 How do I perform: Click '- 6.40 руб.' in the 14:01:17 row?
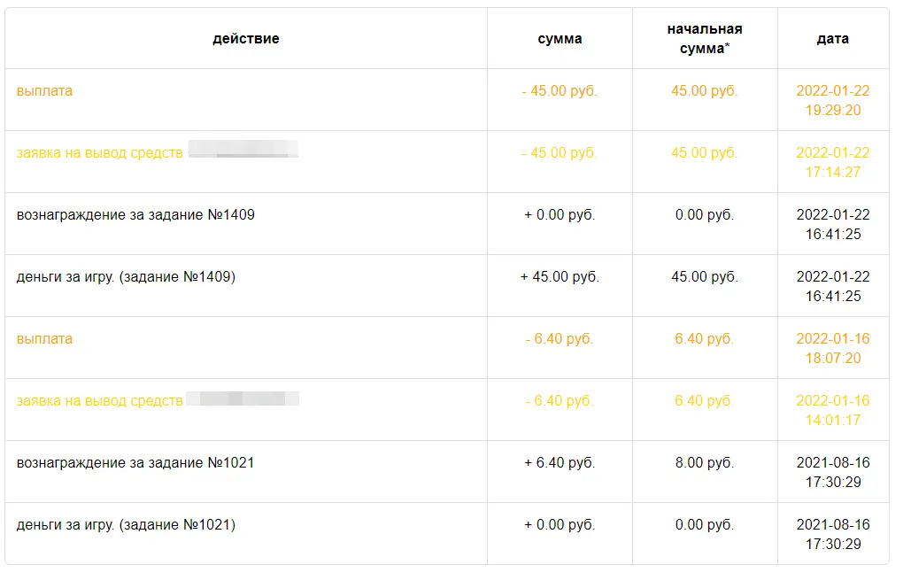560,401
